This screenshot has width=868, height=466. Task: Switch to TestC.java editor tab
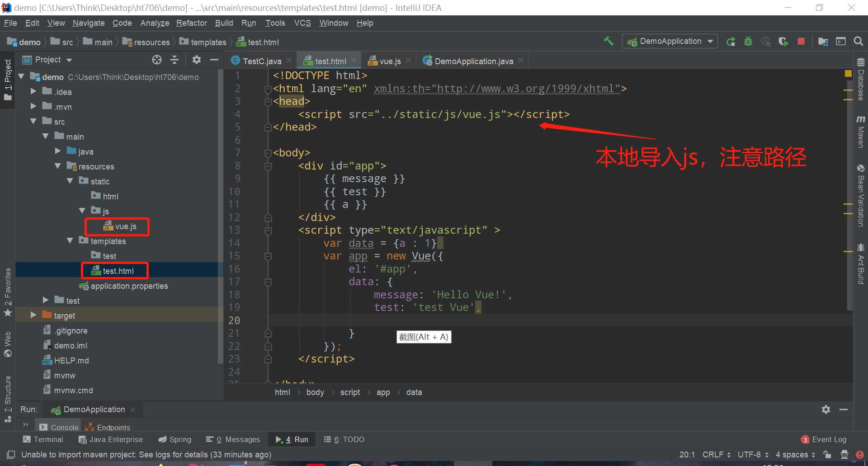pos(262,61)
